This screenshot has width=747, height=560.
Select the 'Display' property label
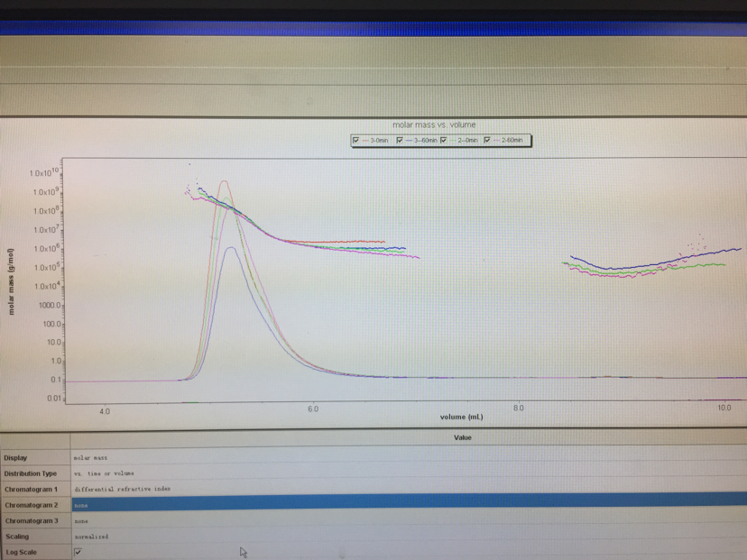coord(15,457)
